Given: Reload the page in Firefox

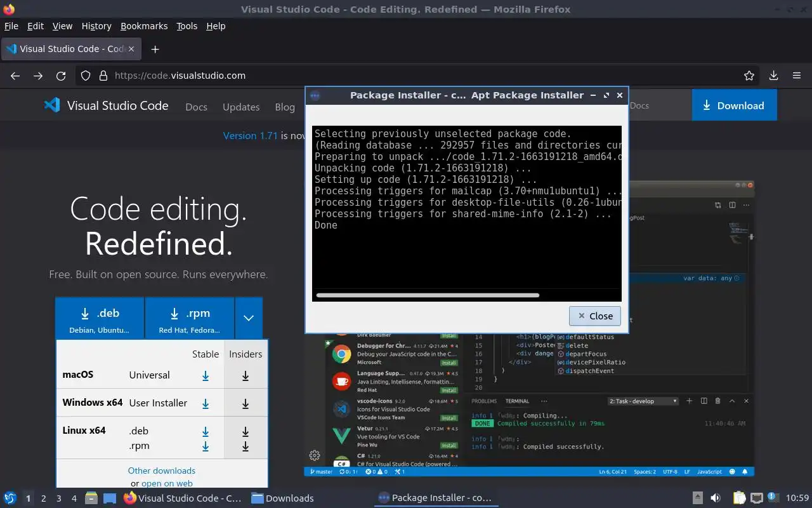Looking at the screenshot, I should (x=61, y=76).
